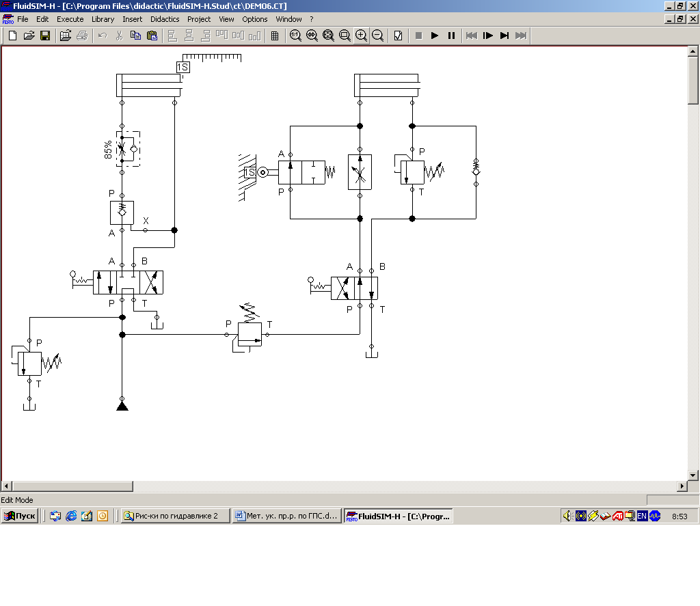Click the Cut scissors icon
700x606 pixels.
click(119, 36)
